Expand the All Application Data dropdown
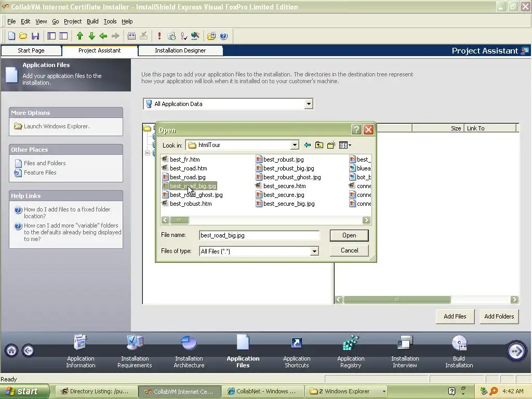The image size is (532, 399). point(309,104)
